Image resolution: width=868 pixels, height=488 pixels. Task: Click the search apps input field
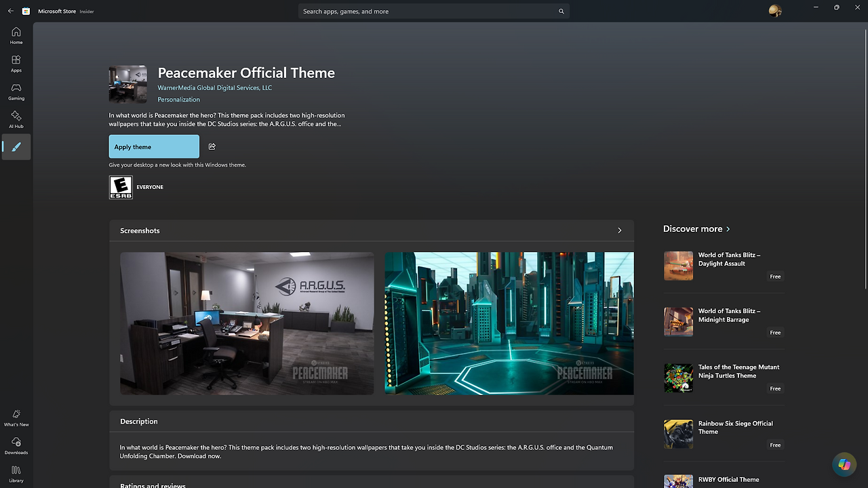(x=434, y=12)
